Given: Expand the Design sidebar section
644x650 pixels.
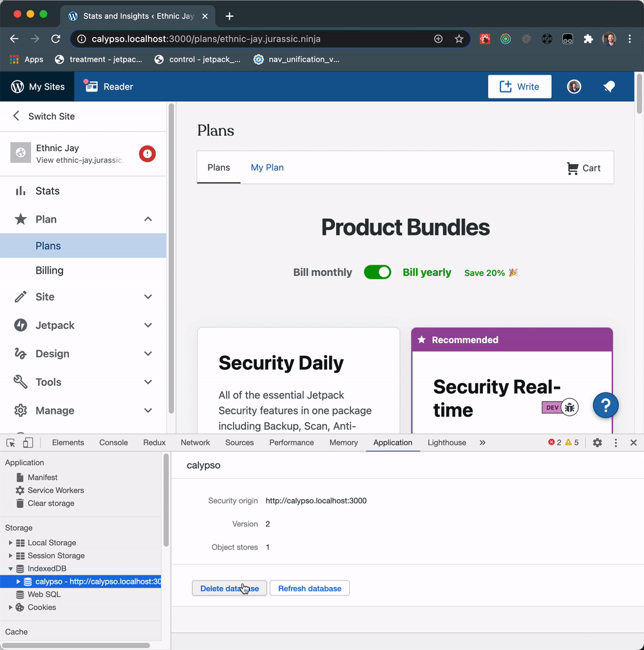Looking at the screenshot, I should click(x=147, y=353).
